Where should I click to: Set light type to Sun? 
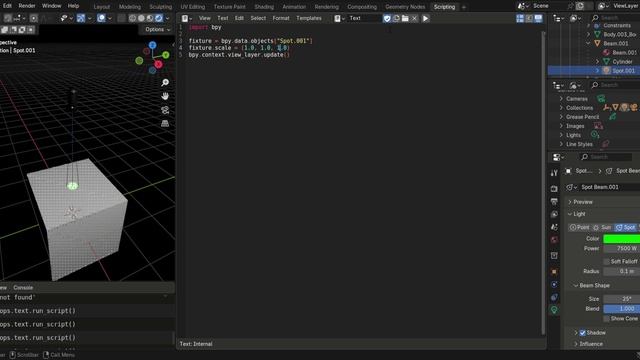[602, 227]
